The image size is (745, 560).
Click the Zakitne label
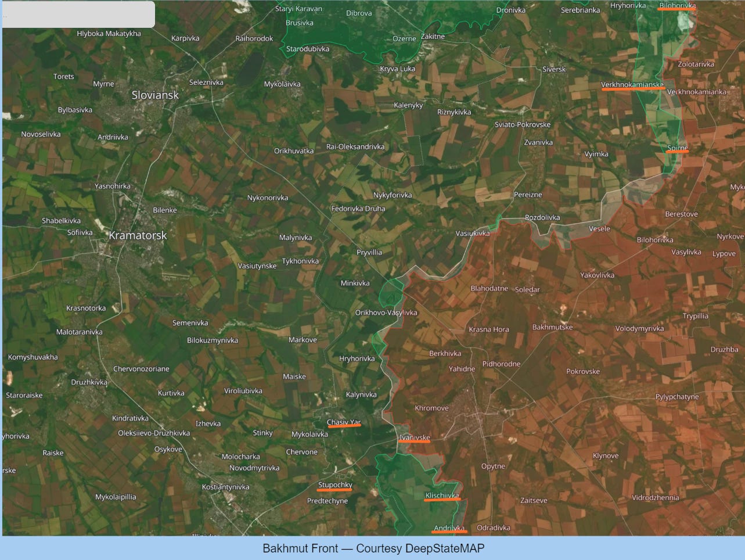433,36
